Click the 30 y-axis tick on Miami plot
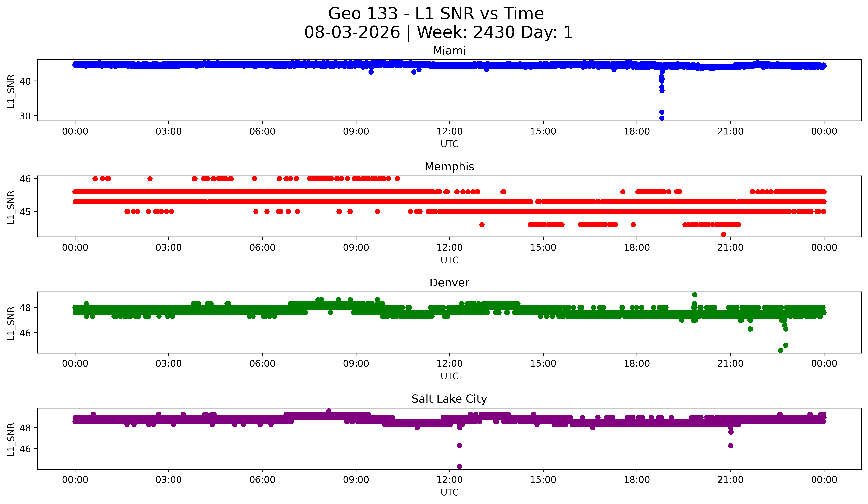This screenshot has height=504, width=868. pyautogui.click(x=25, y=116)
